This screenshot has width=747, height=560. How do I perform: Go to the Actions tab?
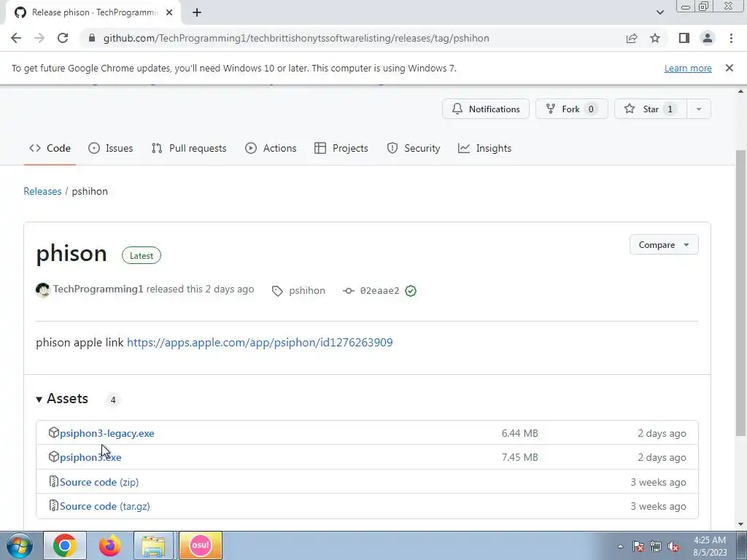click(271, 148)
